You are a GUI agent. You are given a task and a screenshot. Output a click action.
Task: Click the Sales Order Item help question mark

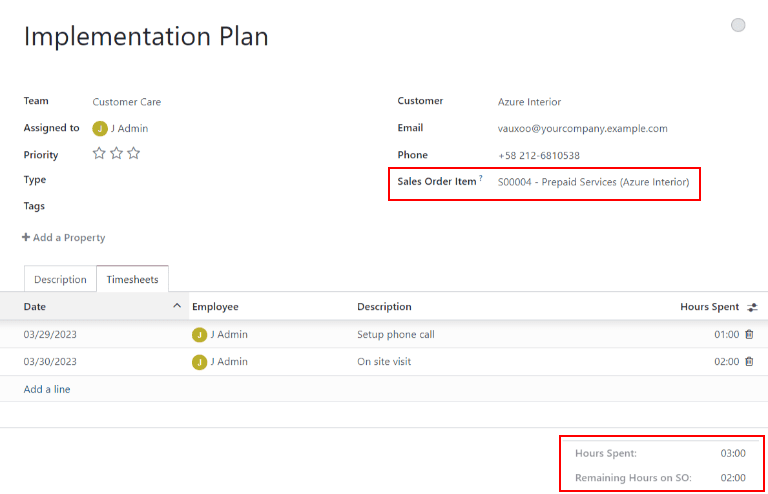point(480,179)
